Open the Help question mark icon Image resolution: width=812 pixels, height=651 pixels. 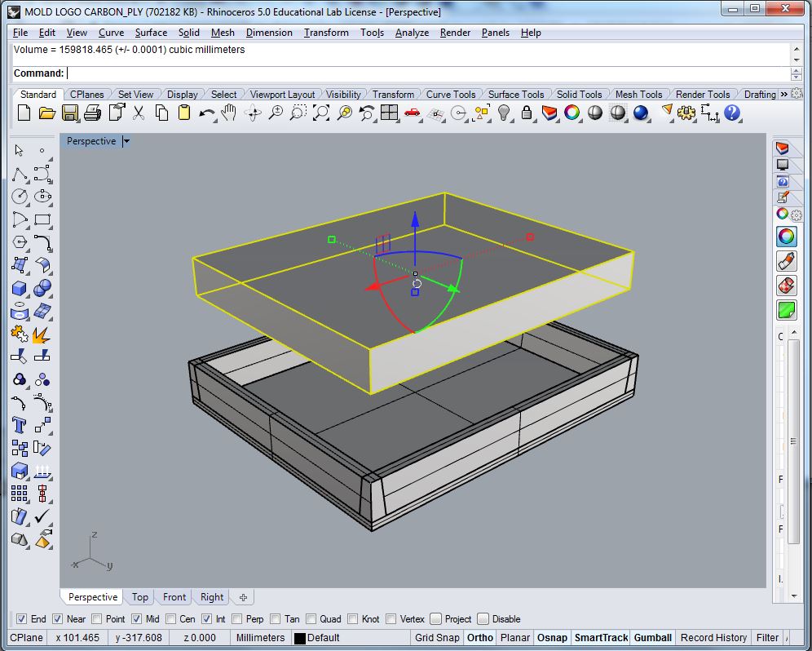point(731,113)
